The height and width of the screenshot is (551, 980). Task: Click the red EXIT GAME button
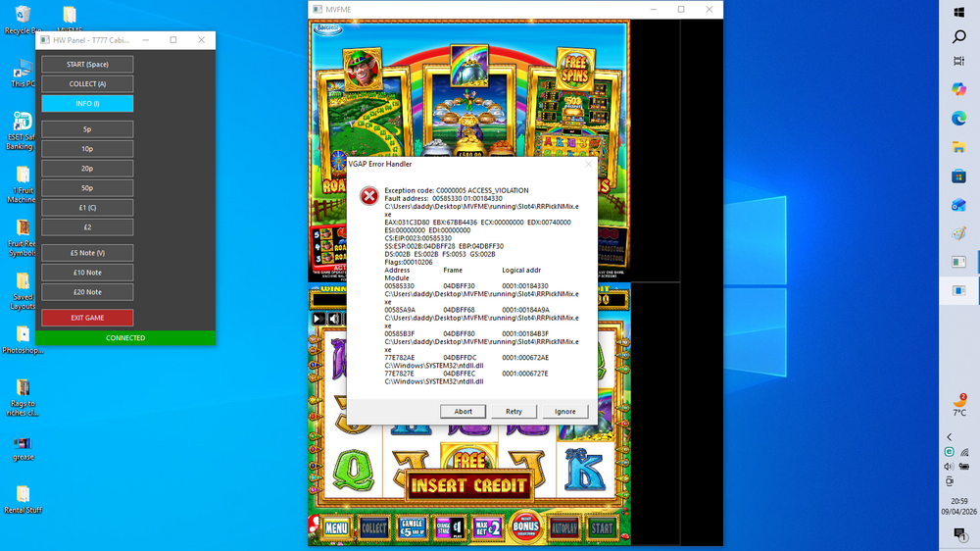(x=87, y=318)
